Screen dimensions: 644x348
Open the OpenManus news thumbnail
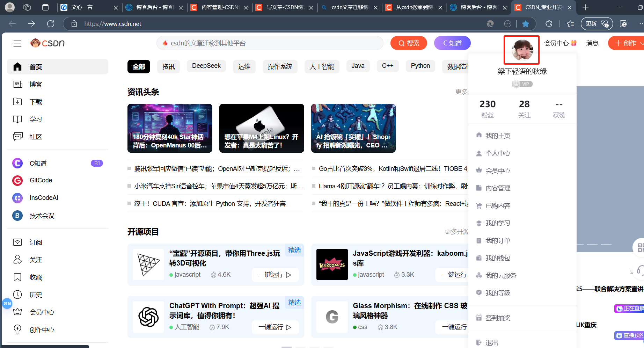pyautogui.click(x=170, y=128)
